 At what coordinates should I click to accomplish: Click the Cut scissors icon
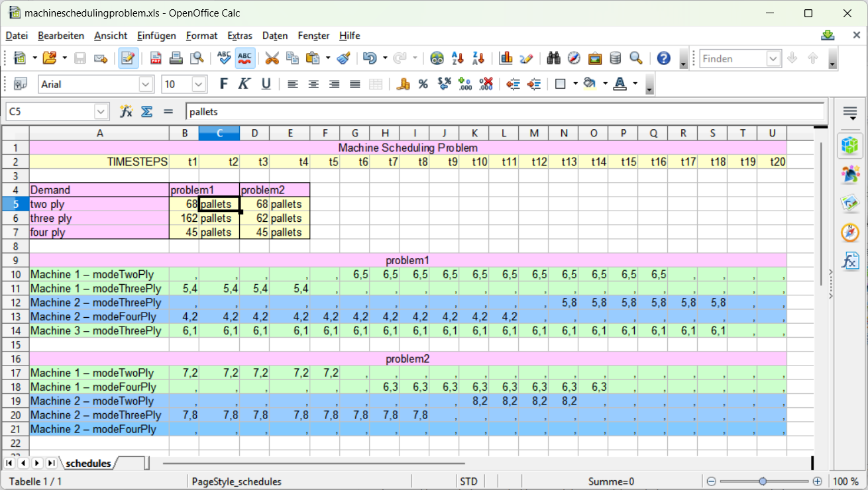coord(272,58)
